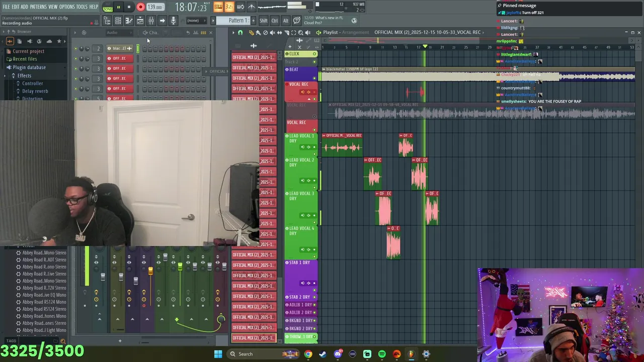Screen dimensions: 644x362
Task: Click the Shift key button
Action: coord(264,21)
